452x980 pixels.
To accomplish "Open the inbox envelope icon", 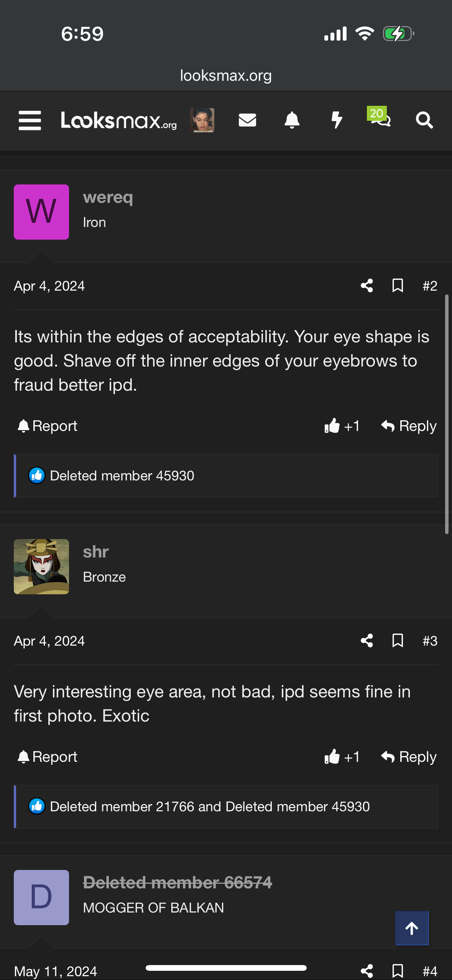I will click(247, 120).
